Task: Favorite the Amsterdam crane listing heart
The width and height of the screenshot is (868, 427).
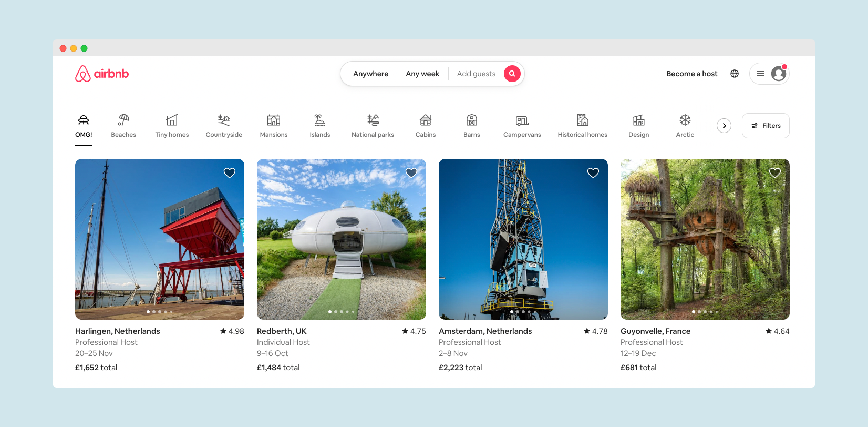Action: [x=593, y=172]
